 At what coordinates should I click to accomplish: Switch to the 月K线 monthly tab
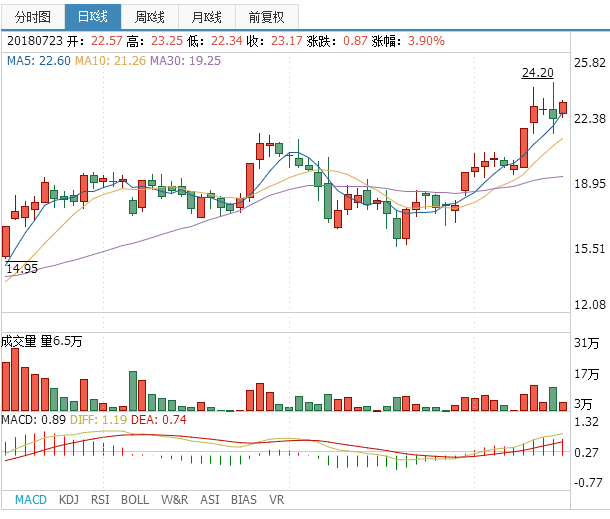207,16
